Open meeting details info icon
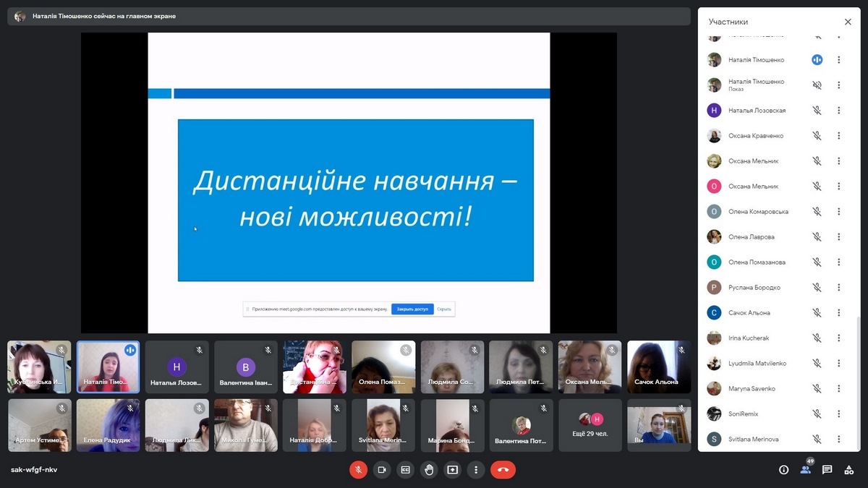The height and width of the screenshot is (488, 868). [x=783, y=470]
